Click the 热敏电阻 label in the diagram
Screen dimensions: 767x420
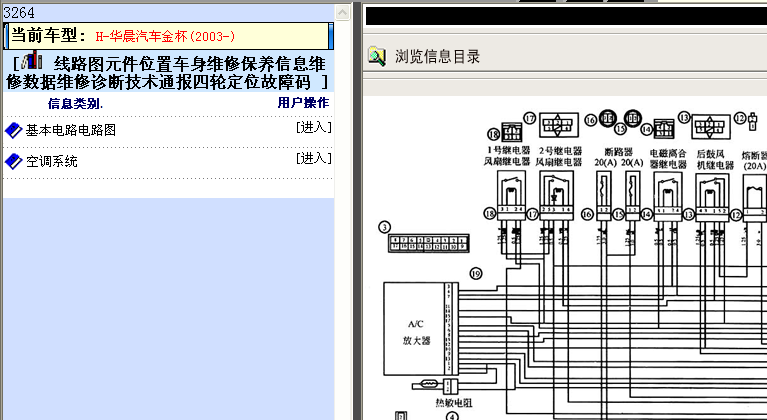(x=454, y=403)
